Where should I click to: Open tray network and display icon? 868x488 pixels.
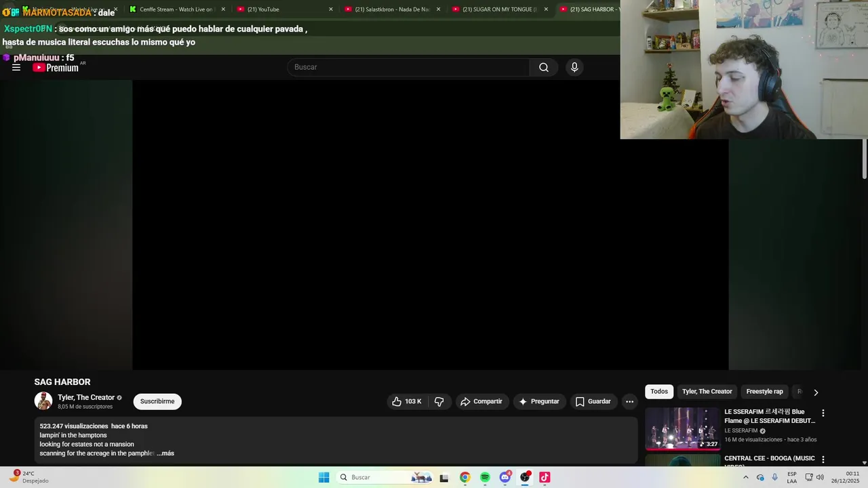click(809, 477)
